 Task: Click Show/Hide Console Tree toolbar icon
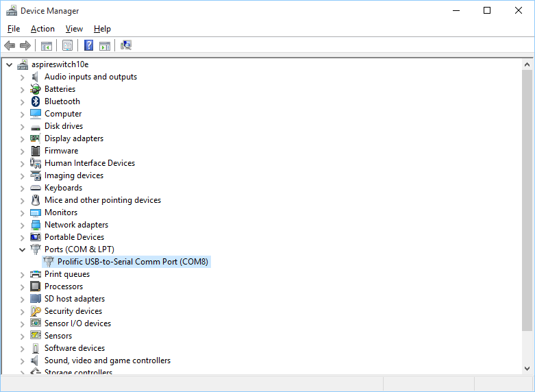click(x=46, y=45)
